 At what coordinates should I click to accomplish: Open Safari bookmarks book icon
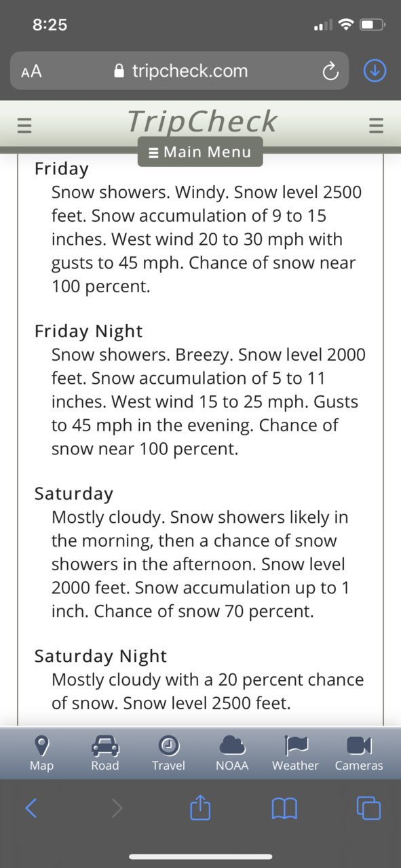[284, 808]
